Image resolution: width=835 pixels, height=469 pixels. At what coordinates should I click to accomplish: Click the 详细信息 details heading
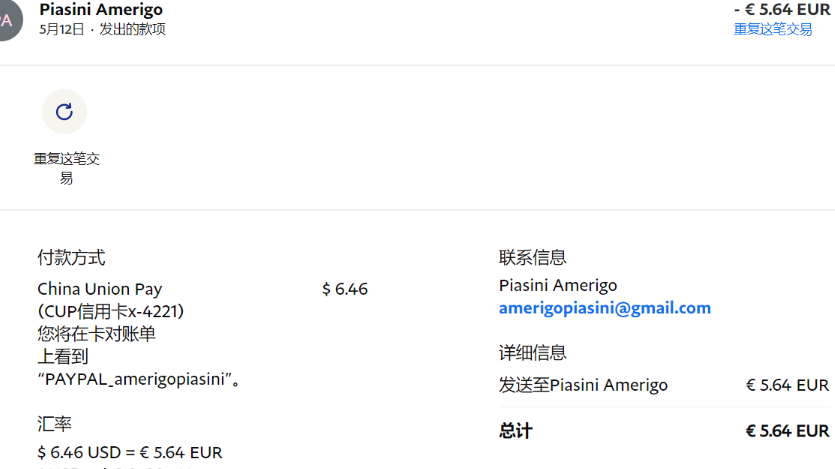tap(532, 352)
